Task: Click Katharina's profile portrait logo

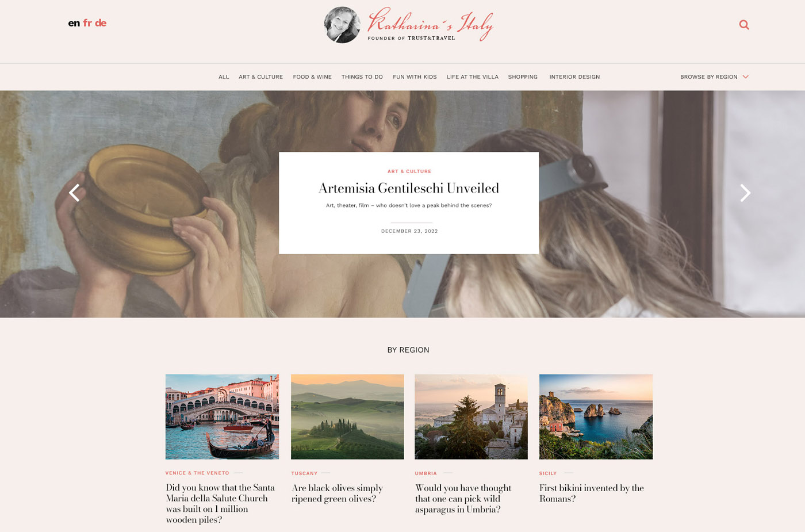Action: [x=342, y=25]
